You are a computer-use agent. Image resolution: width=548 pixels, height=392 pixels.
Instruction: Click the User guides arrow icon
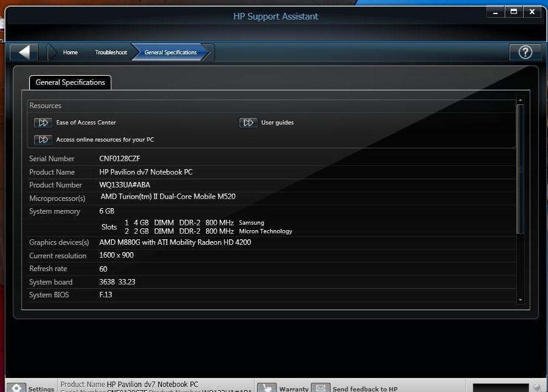tap(248, 123)
